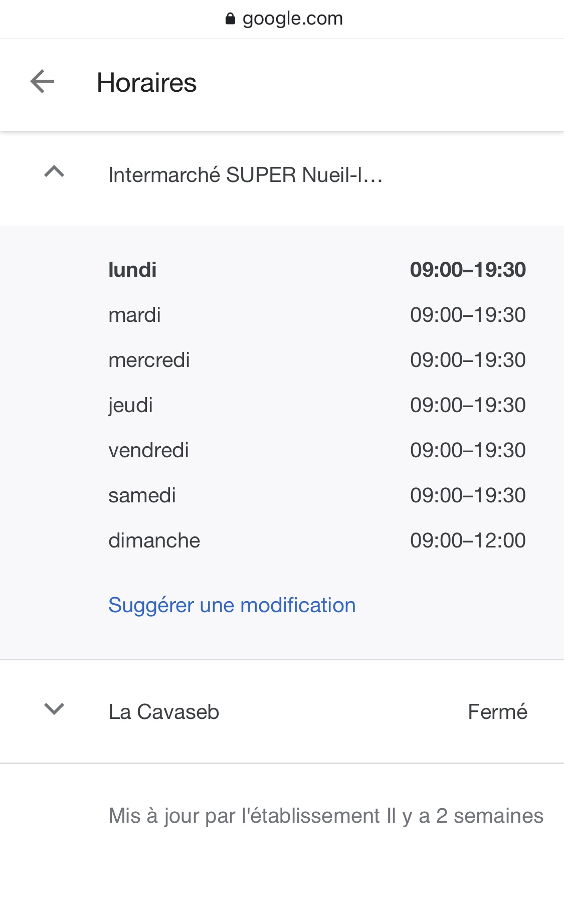Expand the La Cavaseb hours section

click(x=54, y=709)
